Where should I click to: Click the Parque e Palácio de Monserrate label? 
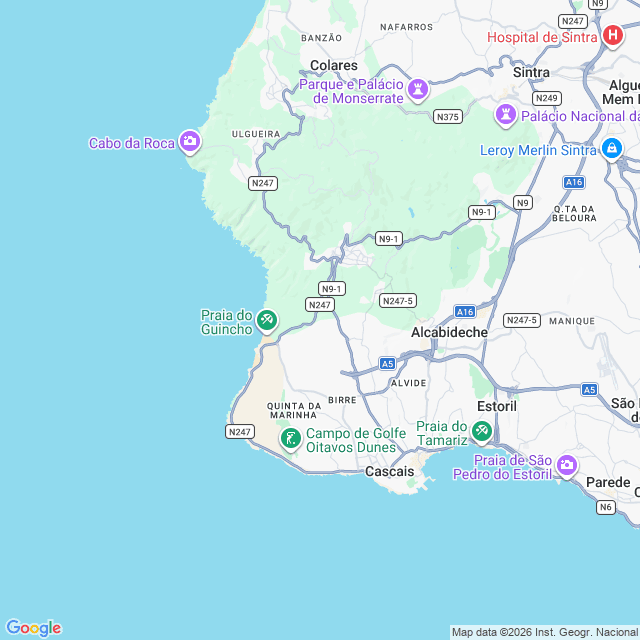[x=351, y=91]
